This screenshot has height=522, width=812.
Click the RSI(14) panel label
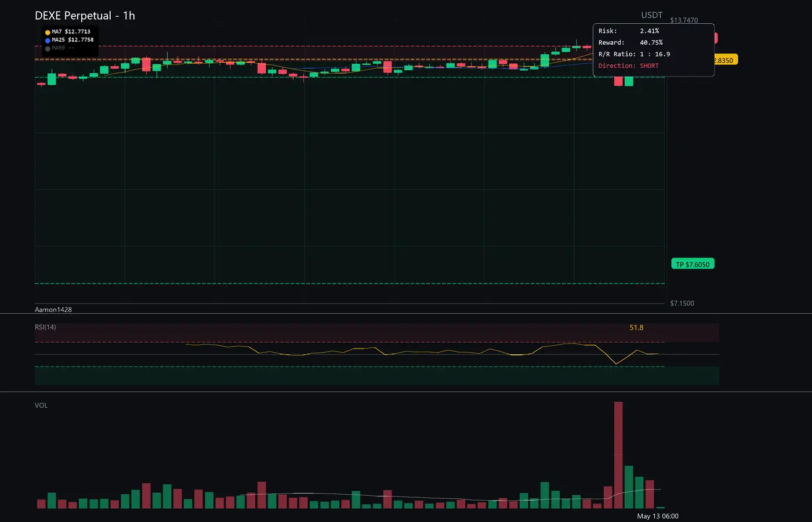coord(45,327)
